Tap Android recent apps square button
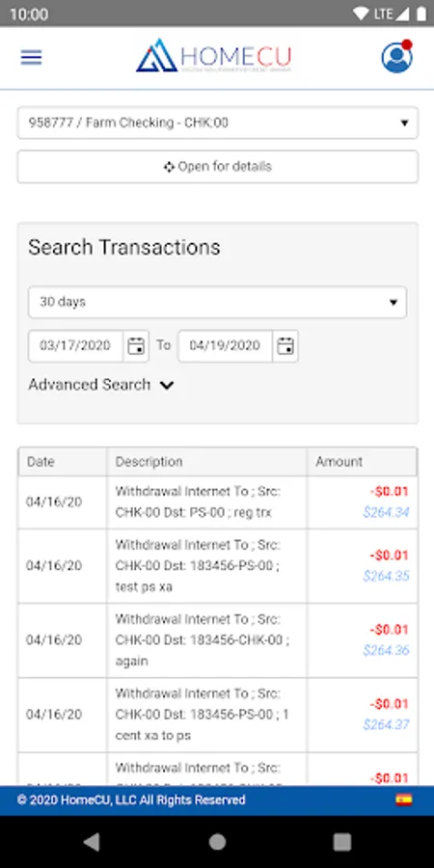Viewport: 434px width, 868px height. pos(342,842)
